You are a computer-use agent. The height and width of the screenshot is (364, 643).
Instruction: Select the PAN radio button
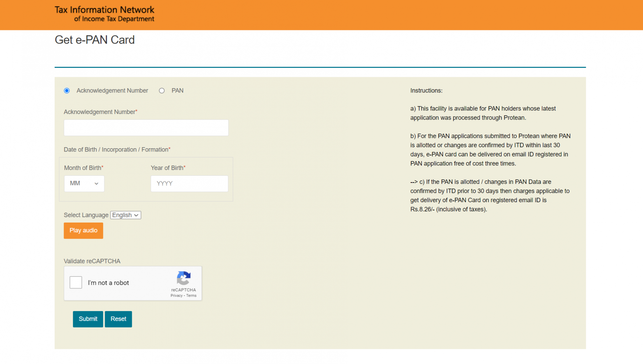point(162,91)
